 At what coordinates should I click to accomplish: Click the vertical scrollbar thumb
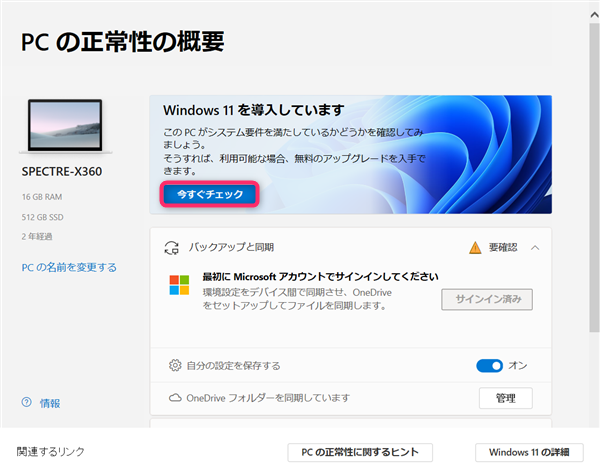click(594, 178)
